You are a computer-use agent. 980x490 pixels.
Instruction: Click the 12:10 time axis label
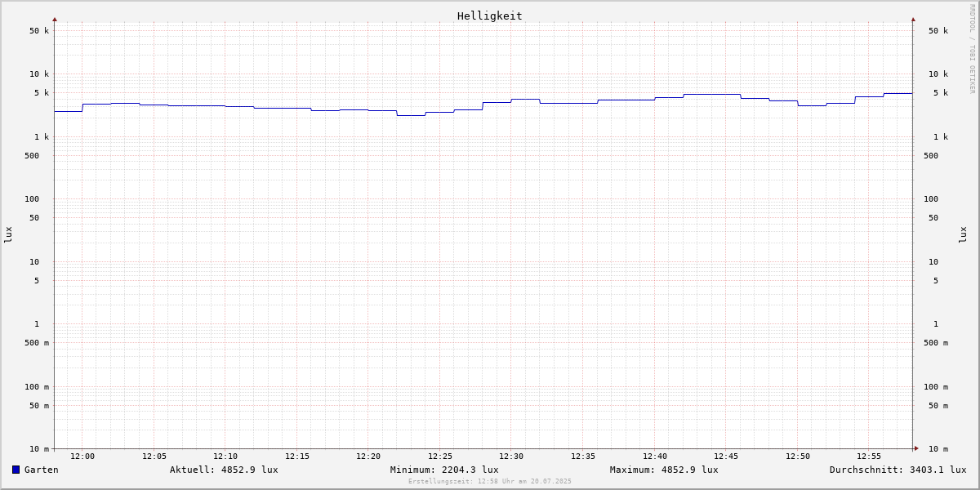point(225,457)
